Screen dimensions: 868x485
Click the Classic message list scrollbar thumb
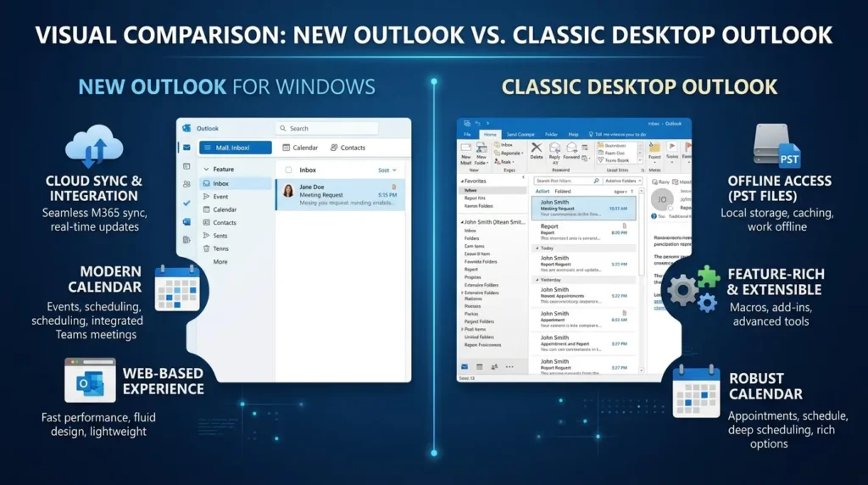642,236
